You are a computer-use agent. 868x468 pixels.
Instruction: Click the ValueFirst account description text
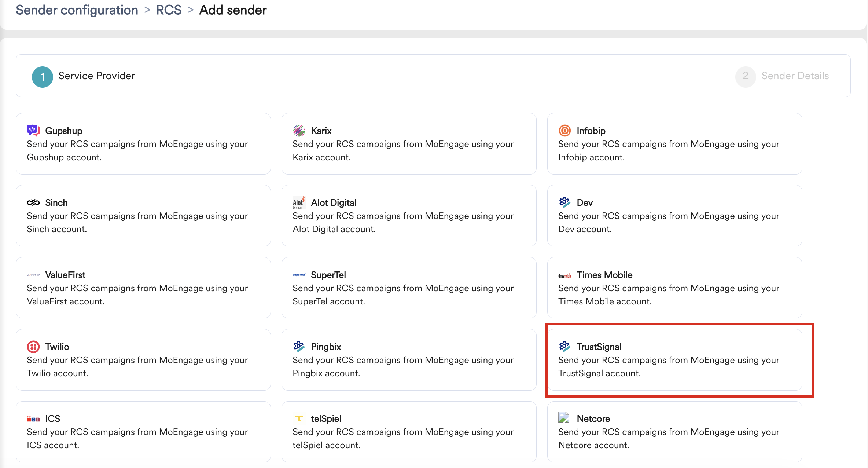(x=137, y=295)
